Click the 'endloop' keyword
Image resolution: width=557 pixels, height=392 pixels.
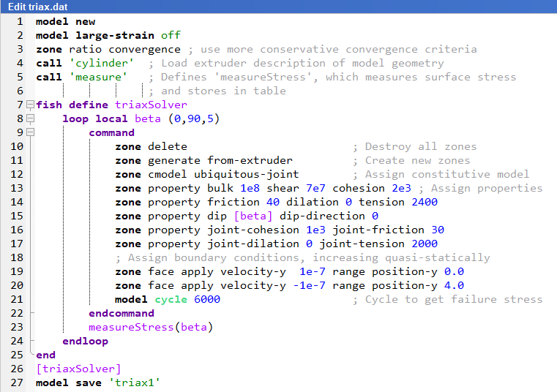[x=85, y=341]
